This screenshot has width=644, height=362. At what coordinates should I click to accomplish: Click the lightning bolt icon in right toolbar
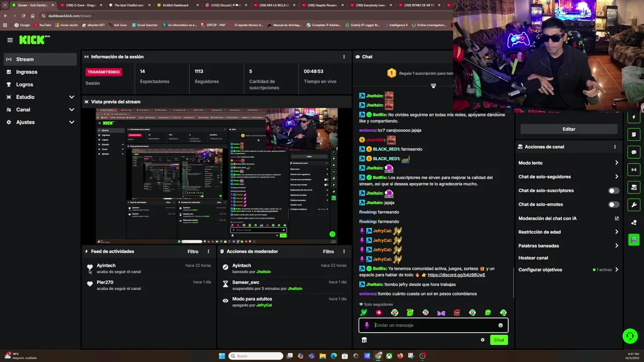pyautogui.click(x=634, y=117)
